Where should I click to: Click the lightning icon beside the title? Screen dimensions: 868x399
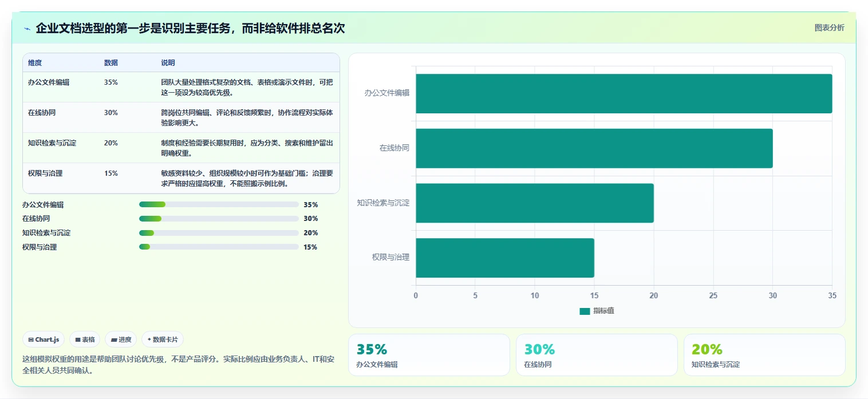point(27,29)
